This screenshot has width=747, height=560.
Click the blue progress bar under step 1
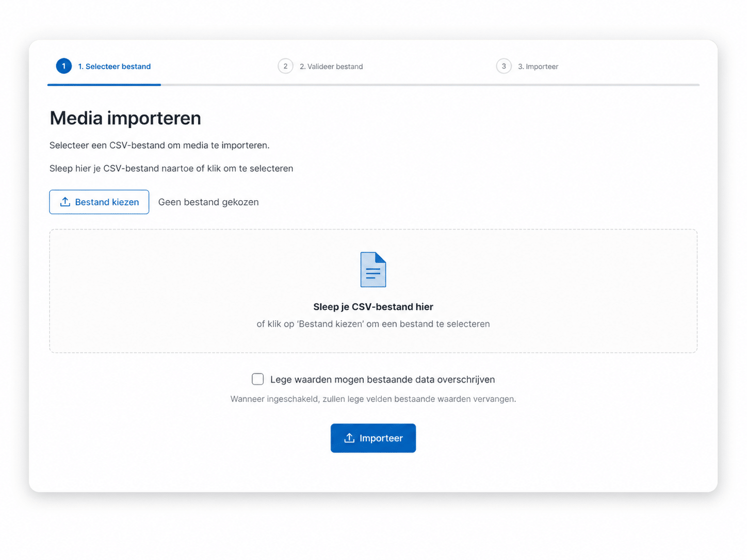104,85
